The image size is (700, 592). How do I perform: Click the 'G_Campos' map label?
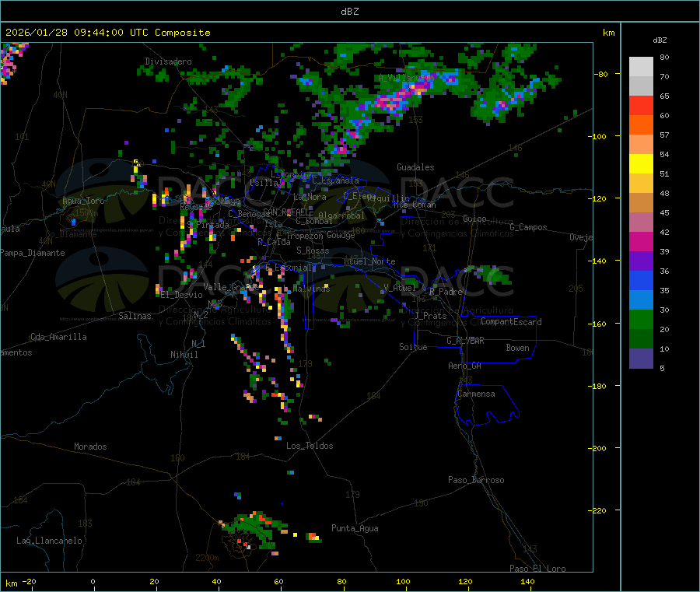[x=529, y=227]
